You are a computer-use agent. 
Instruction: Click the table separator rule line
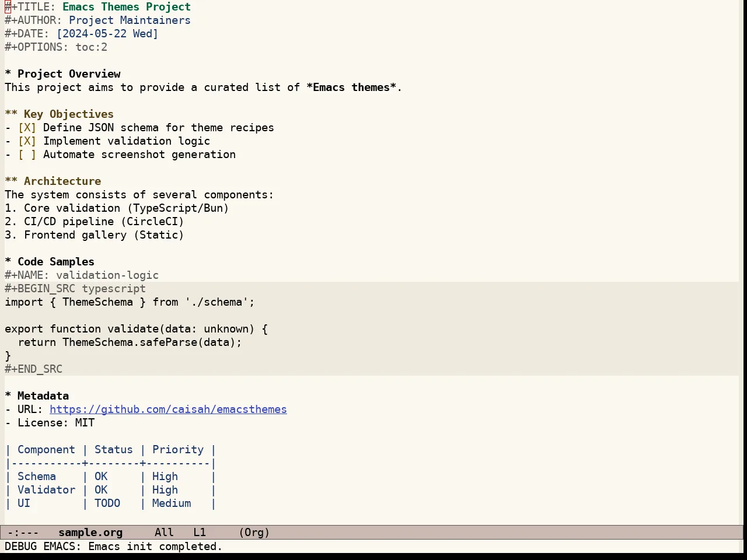coord(111,463)
